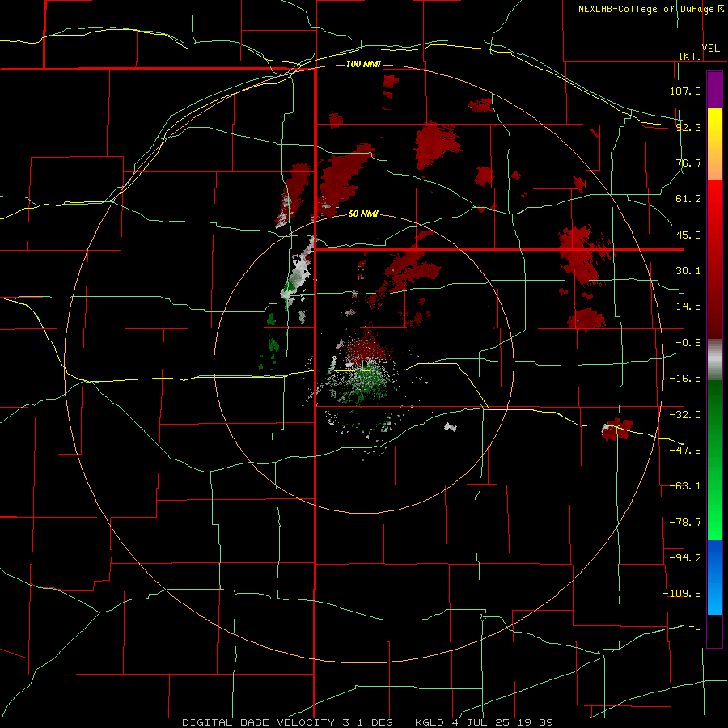The height and width of the screenshot is (728, 728).
Task: Click the -78.7 velocity scale label
Action: (x=685, y=523)
